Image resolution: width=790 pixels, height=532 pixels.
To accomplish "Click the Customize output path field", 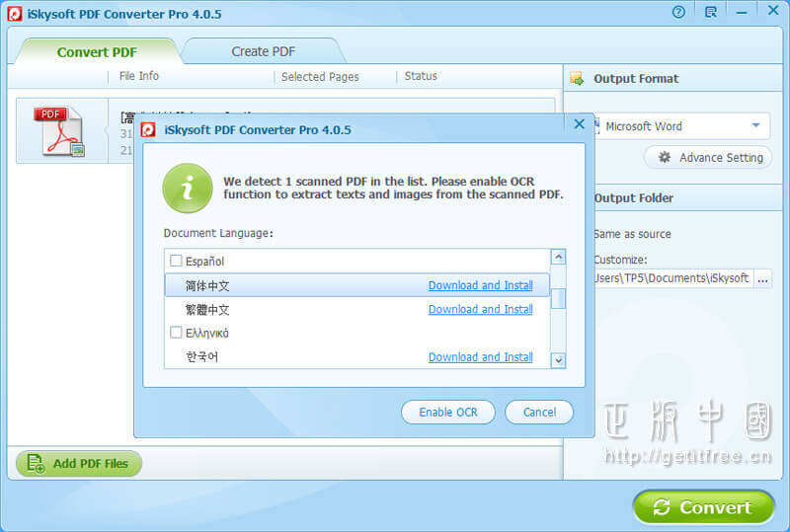I will click(674, 278).
